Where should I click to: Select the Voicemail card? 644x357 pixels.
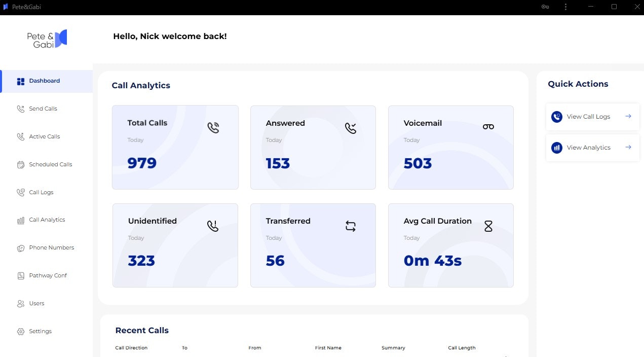[x=451, y=147]
